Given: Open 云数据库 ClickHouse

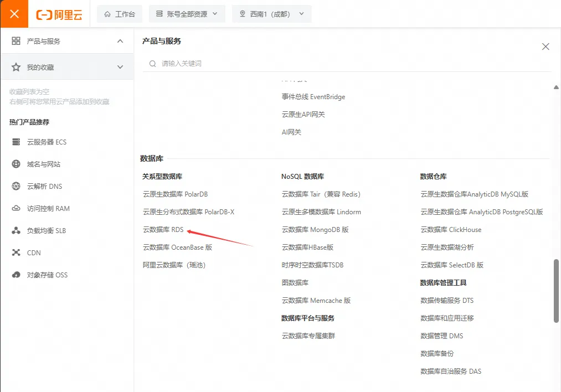Looking at the screenshot, I should pyautogui.click(x=451, y=230).
